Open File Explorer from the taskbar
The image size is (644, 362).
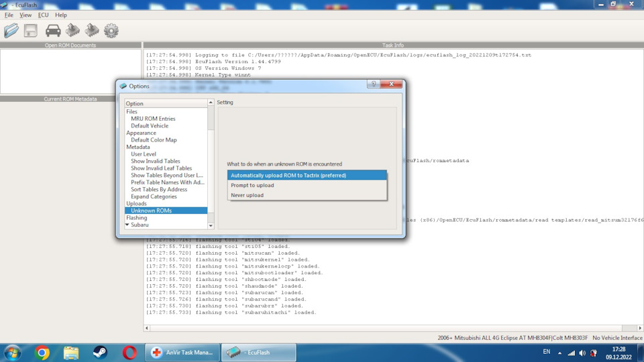pyautogui.click(x=71, y=353)
